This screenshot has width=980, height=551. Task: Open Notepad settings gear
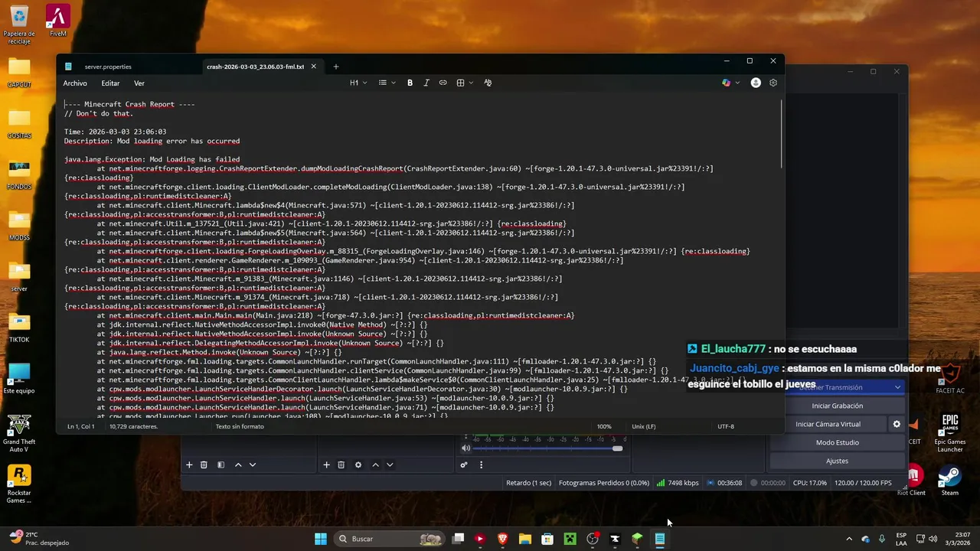[x=773, y=83]
